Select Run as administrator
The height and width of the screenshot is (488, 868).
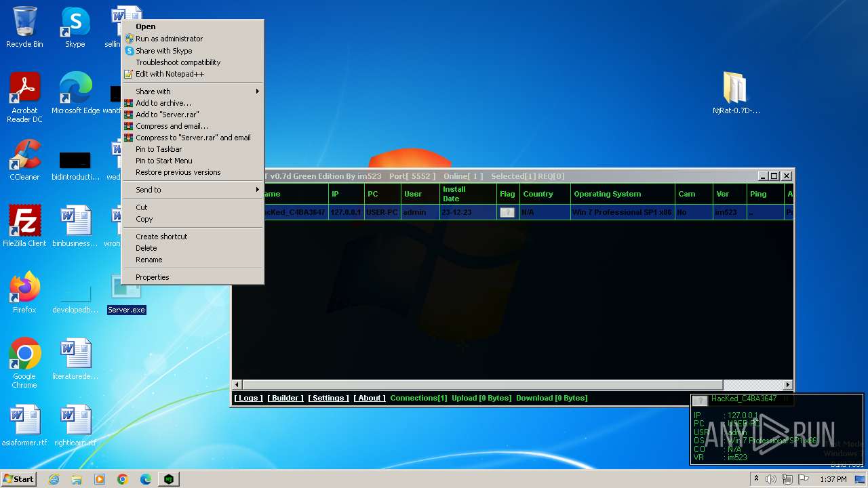pyautogui.click(x=193, y=39)
